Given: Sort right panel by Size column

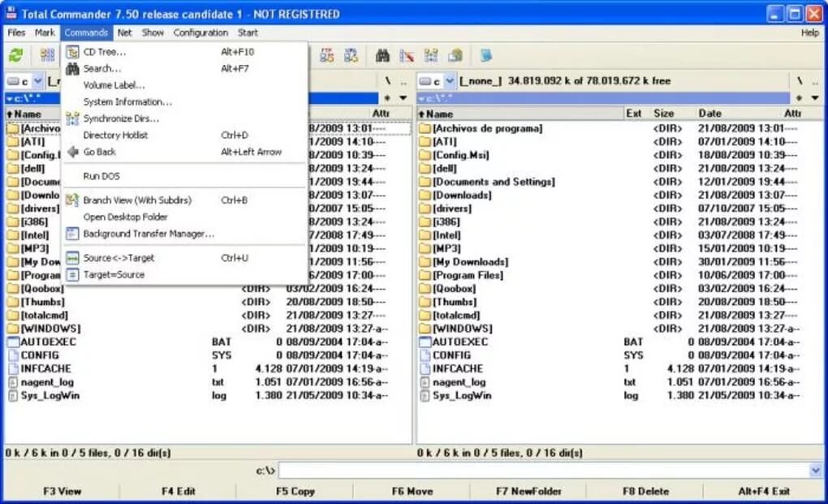Looking at the screenshot, I should pyautogui.click(x=664, y=114).
